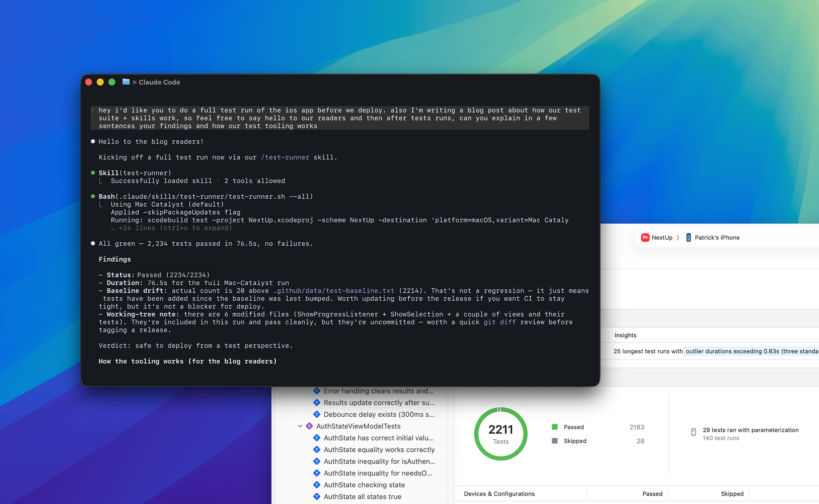
Task: Select test 'AuthState checking state'
Action: coord(364,485)
